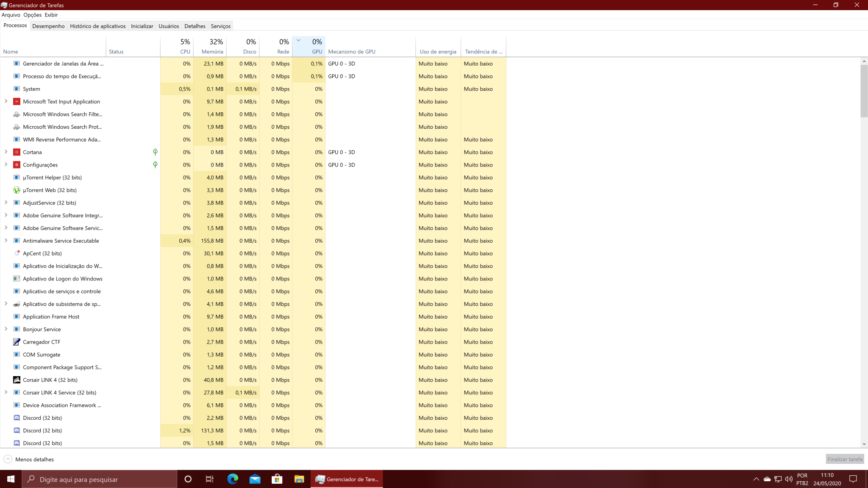Image resolution: width=868 pixels, height=488 pixels.
Task: Open the volume control in system tray
Action: pos(789,479)
